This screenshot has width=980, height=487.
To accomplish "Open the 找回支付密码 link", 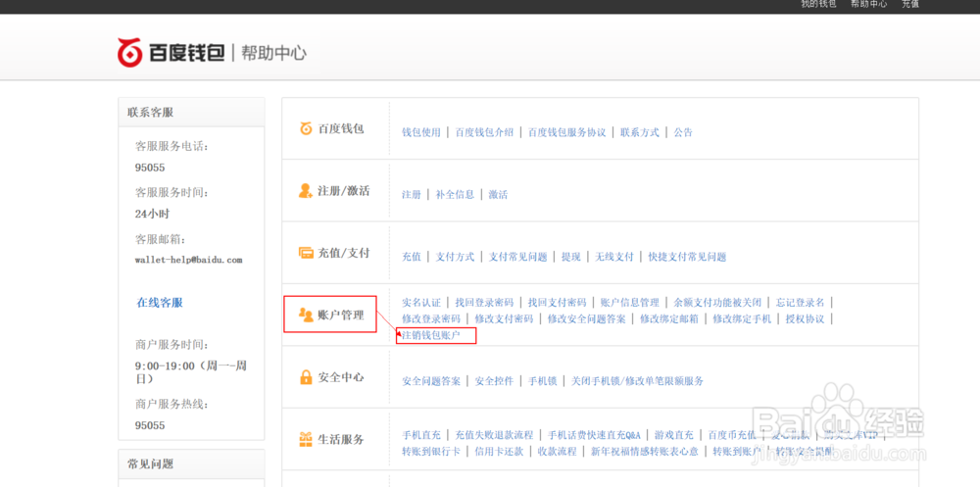I will 557,303.
